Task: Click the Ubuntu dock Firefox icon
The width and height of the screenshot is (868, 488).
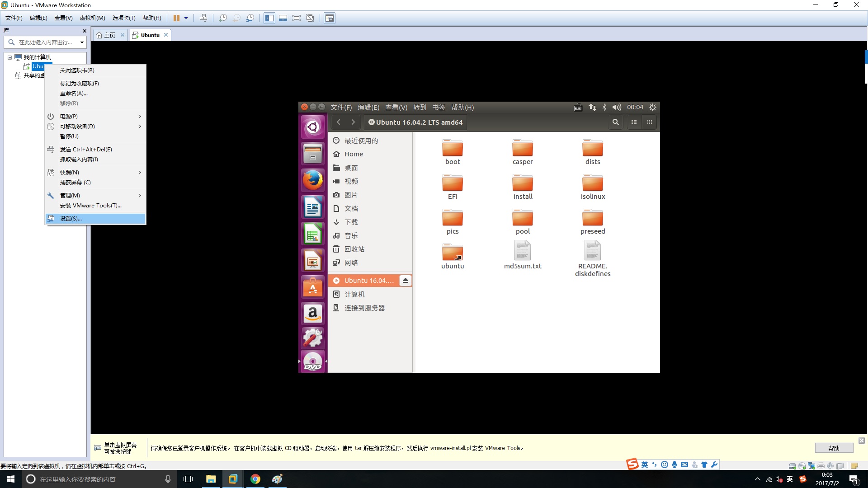Action: (x=312, y=180)
